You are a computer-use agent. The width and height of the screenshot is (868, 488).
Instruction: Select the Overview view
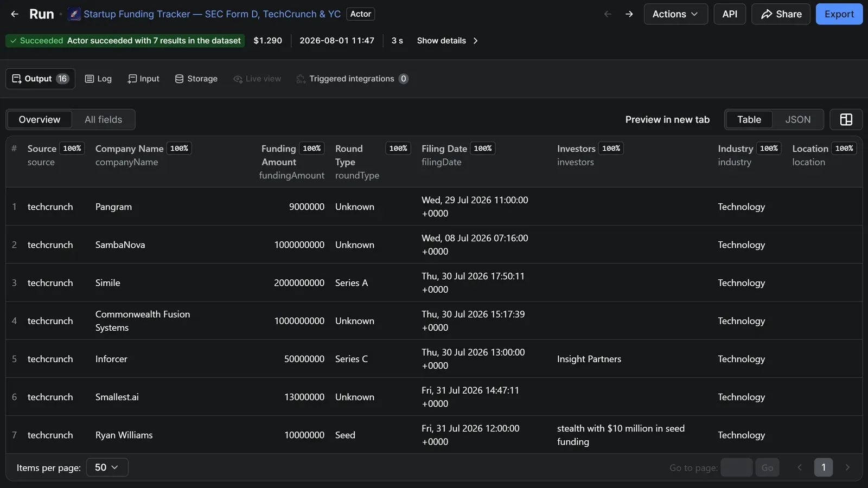tap(39, 119)
